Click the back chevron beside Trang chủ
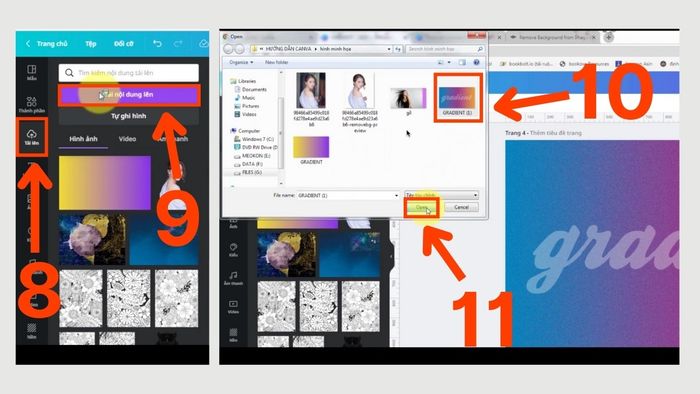 tap(28, 43)
